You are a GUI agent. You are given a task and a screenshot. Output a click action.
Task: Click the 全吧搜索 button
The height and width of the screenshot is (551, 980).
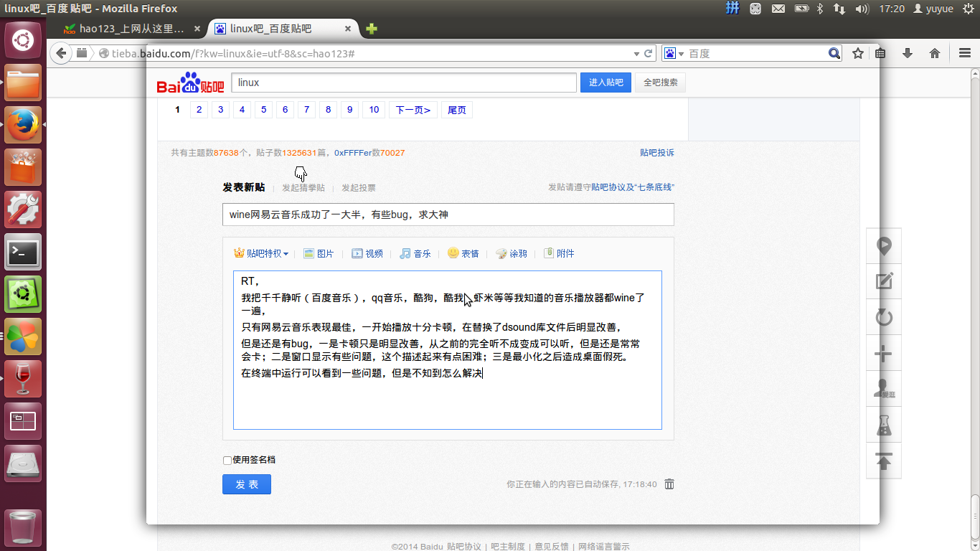coord(660,83)
